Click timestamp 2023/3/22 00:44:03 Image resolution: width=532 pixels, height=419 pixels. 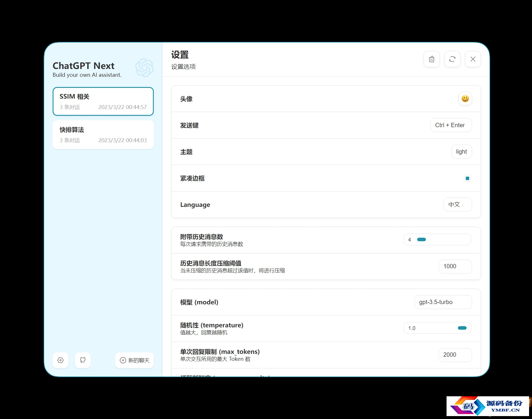click(x=122, y=140)
